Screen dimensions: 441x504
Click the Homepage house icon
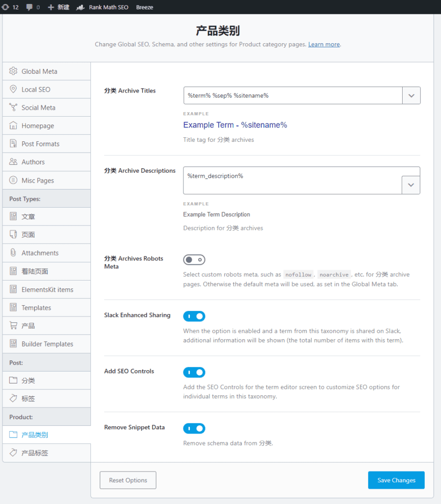tap(13, 126)
